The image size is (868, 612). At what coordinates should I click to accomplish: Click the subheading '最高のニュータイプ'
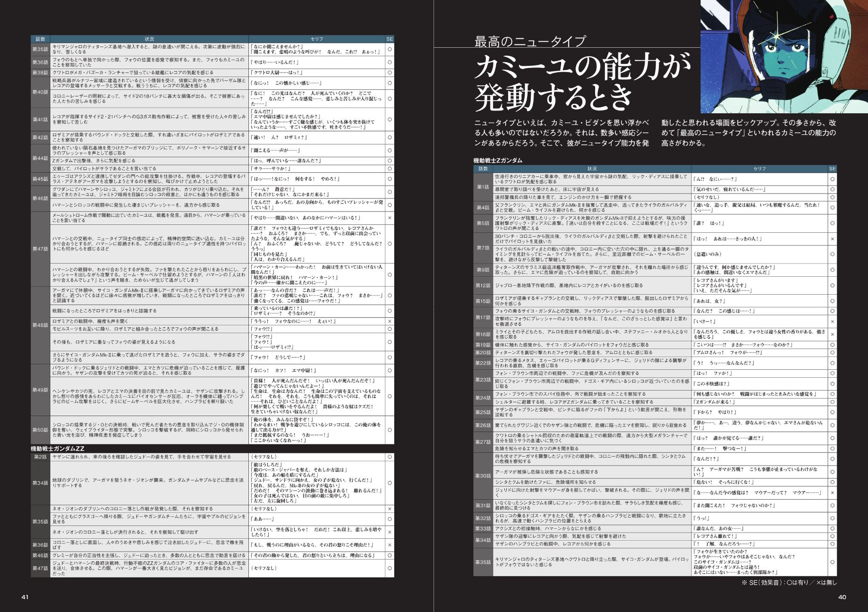[x=530, y=42]
